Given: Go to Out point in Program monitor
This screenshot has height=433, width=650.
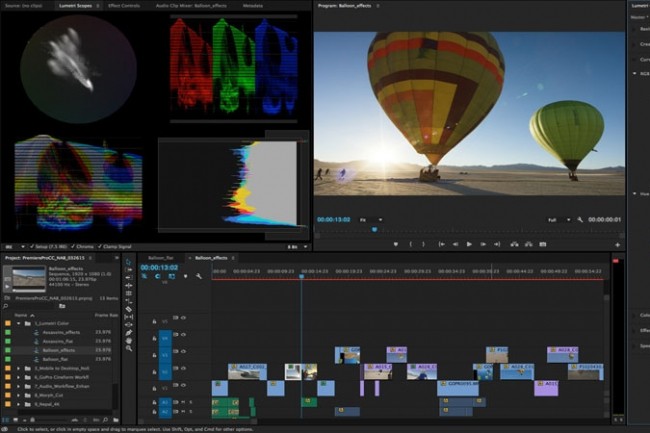Looking at the screenshot, I should click(497, 244).
